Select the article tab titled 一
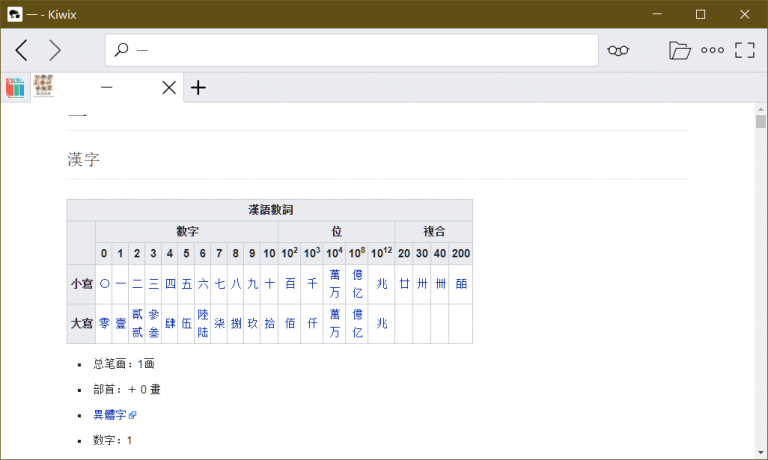This screenshot has height=460, width=768. (107, 88)
